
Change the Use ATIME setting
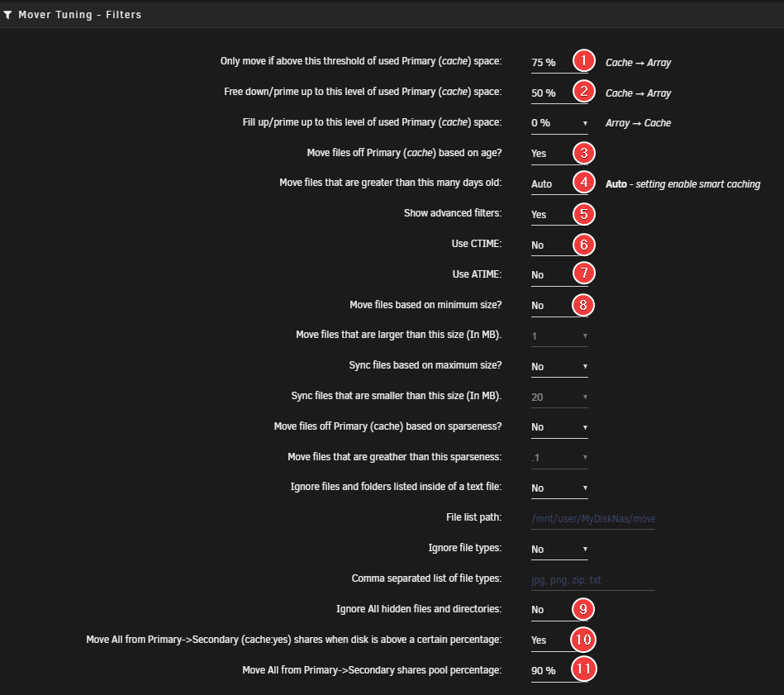pyautogui.click(x=549, y=275)
